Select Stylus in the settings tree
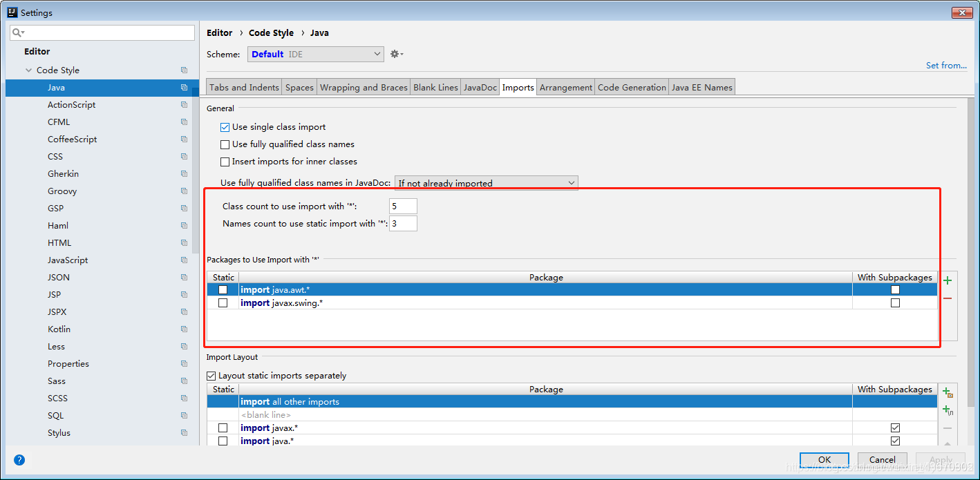The height and width of the screenshot is (480, 980). [102, 433]
